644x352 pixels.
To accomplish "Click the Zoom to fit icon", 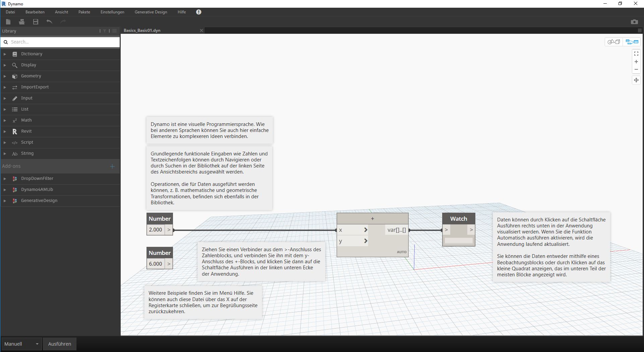I will (x=636, y=54).
